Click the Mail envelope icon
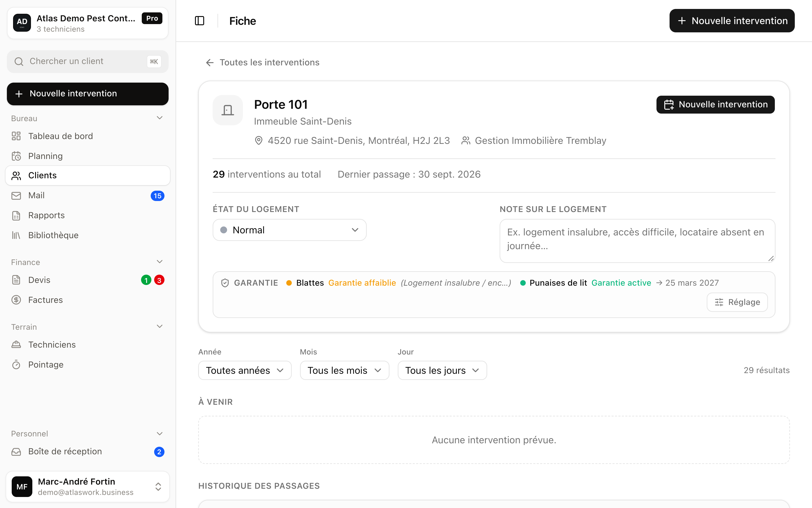Viewport: 812px width, 508px height. click(16, 195)
